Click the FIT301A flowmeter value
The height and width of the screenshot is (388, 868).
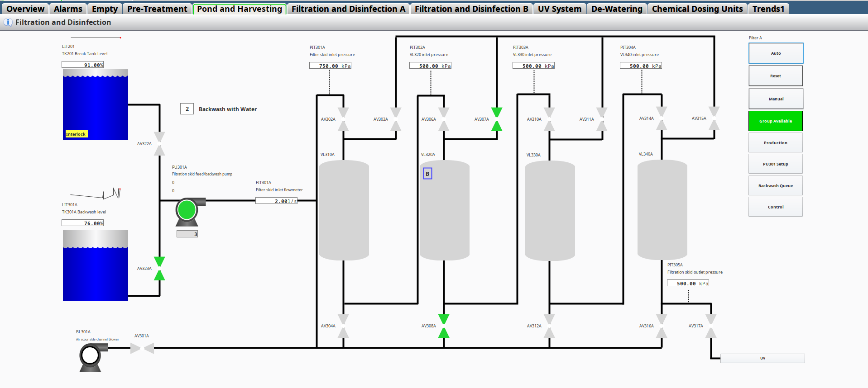[x=277, y=201]
